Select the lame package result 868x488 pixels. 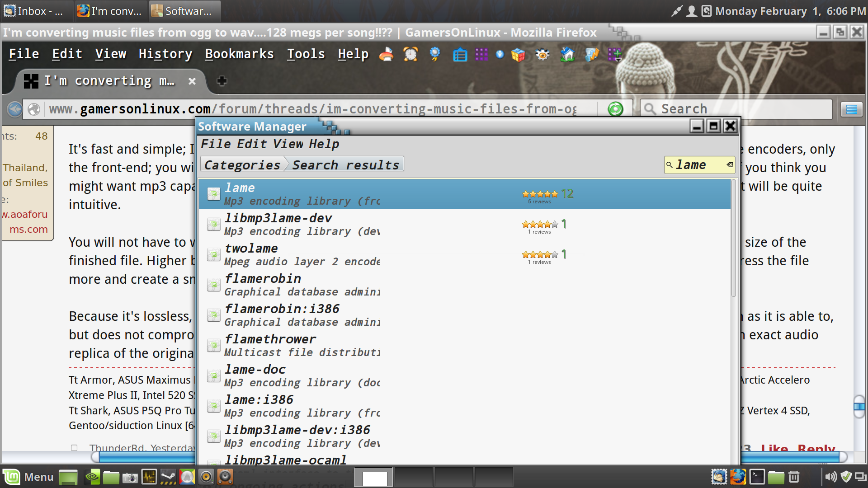tap(464, 194)
